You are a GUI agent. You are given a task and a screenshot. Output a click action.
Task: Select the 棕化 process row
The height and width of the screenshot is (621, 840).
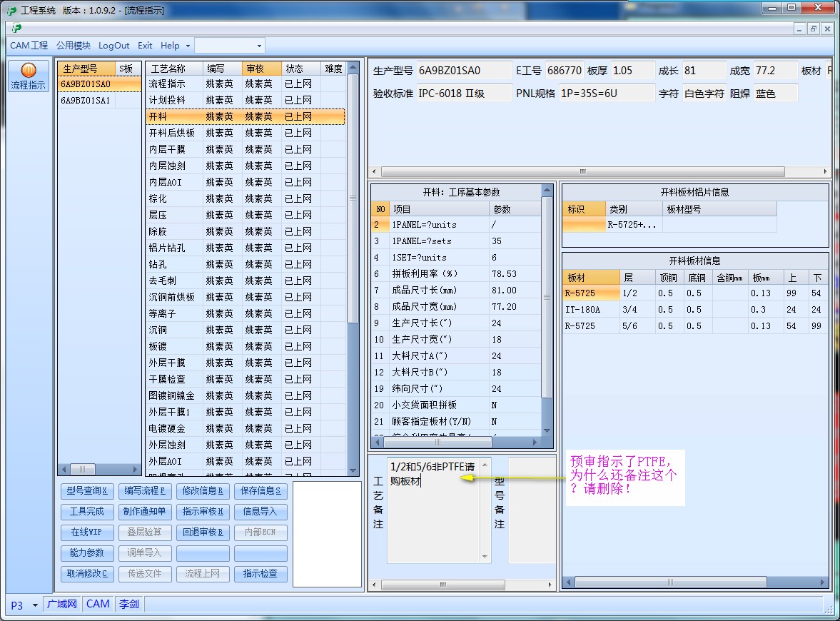246,198
